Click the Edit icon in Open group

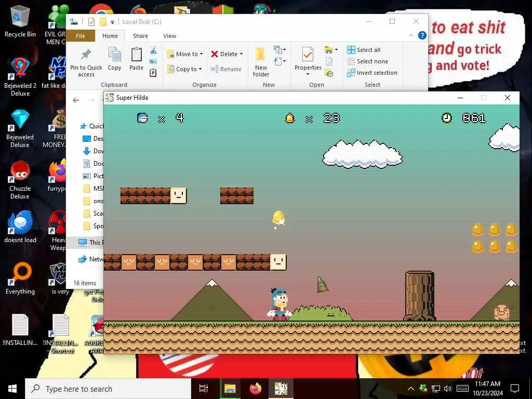[329, 61]
